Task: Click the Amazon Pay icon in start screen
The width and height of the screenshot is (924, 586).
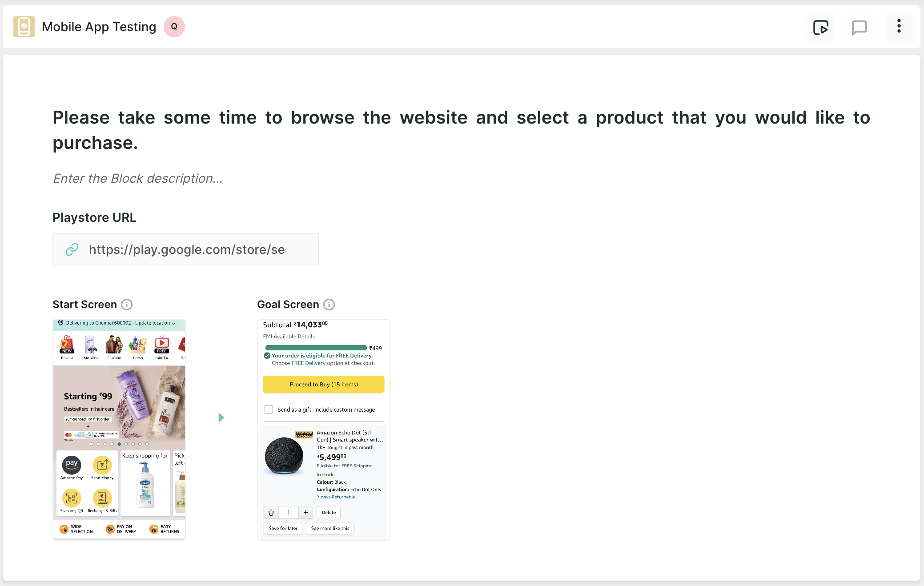Action: pos(72,465)
